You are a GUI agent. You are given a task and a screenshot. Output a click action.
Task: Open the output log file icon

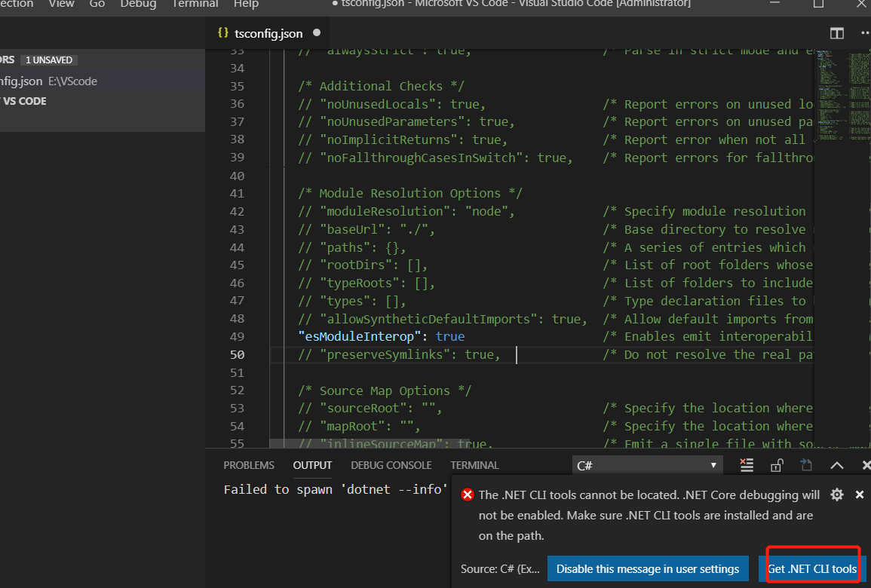(806, 465)
